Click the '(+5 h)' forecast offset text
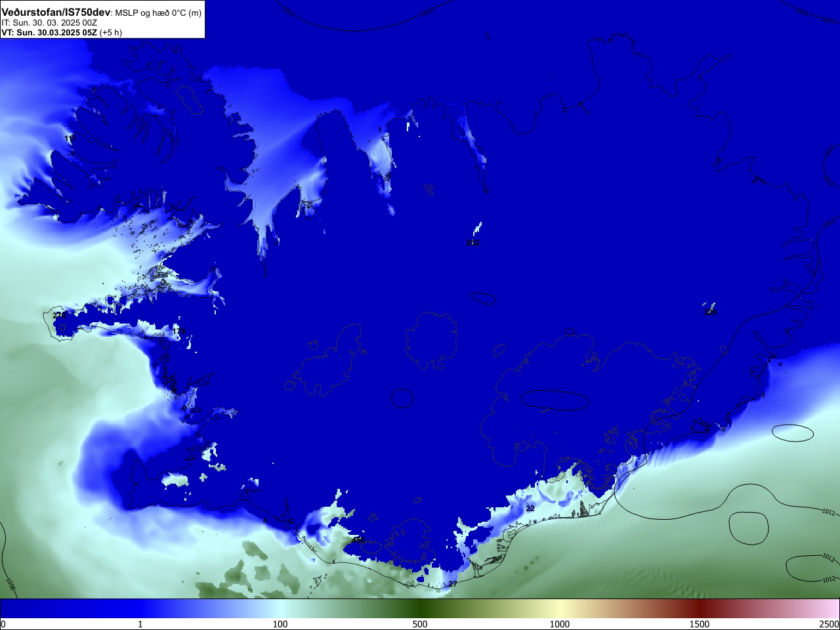 pyautogui.click(x=110, y=32)
